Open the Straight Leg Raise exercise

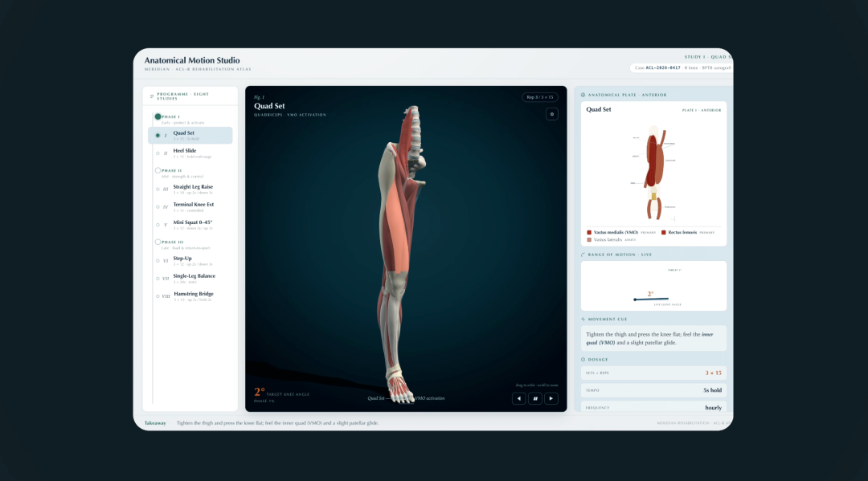pyautogui.click(x=190, y=189)
